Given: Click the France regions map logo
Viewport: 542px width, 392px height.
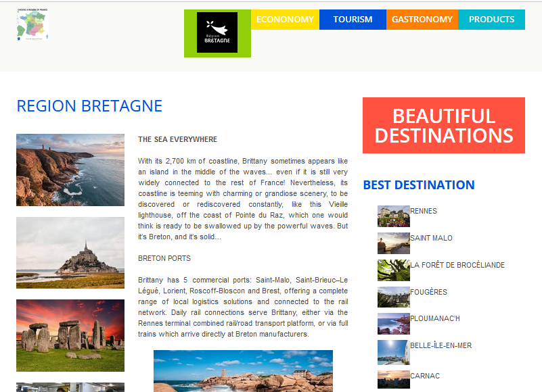Looking at the screenshot, I should click(x=32, y=26).
